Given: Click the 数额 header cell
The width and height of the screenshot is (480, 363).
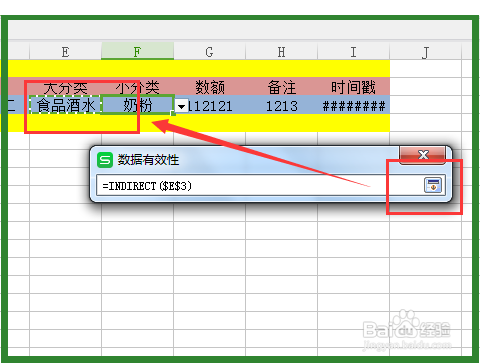Looking at the screenshot, I should (x=209, y=87).
